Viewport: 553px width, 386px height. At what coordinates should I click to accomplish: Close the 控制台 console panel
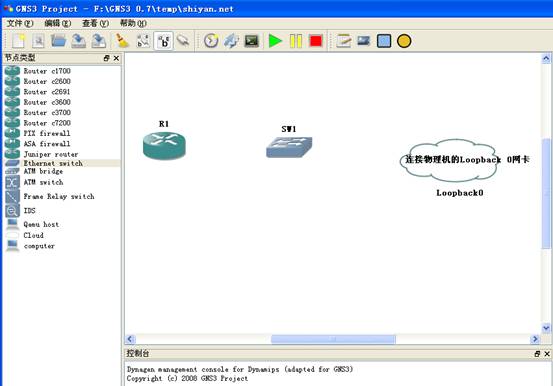pos(547,354)
